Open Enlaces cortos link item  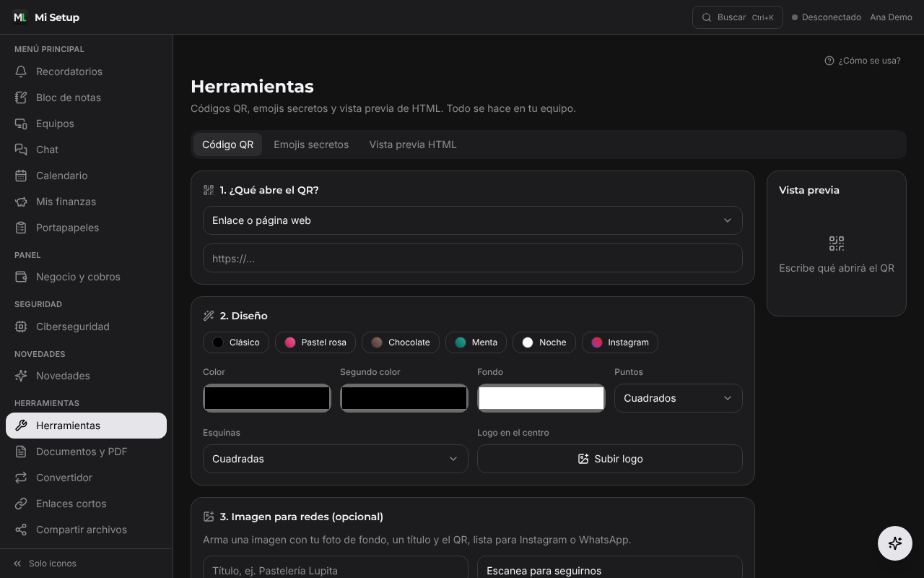[x=86, y=504]
